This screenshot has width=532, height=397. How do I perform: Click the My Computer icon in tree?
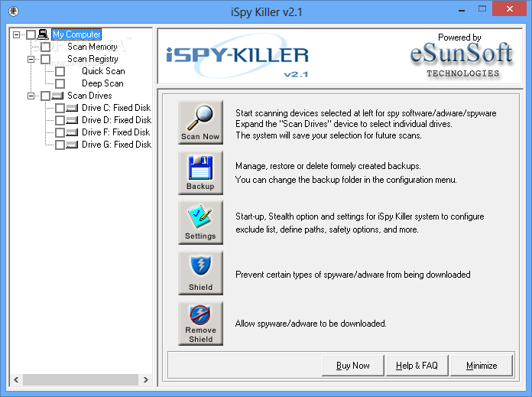[43, 34]
